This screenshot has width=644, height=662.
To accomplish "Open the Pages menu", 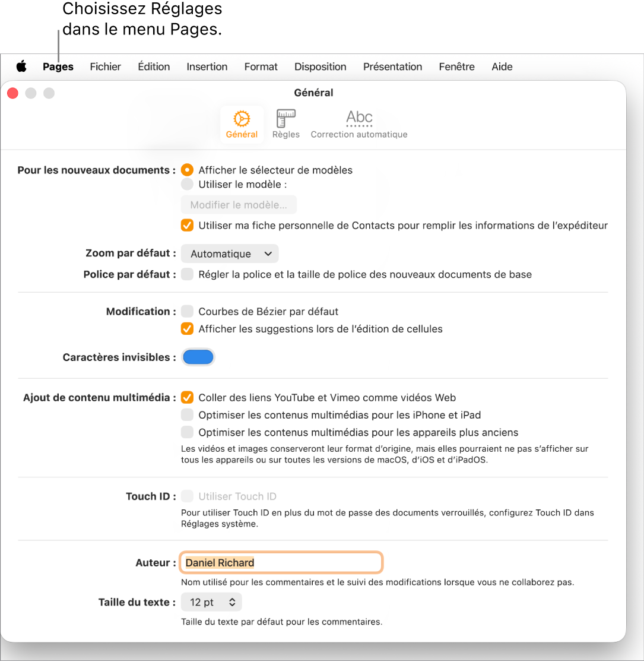I will [x=58, y=66].
